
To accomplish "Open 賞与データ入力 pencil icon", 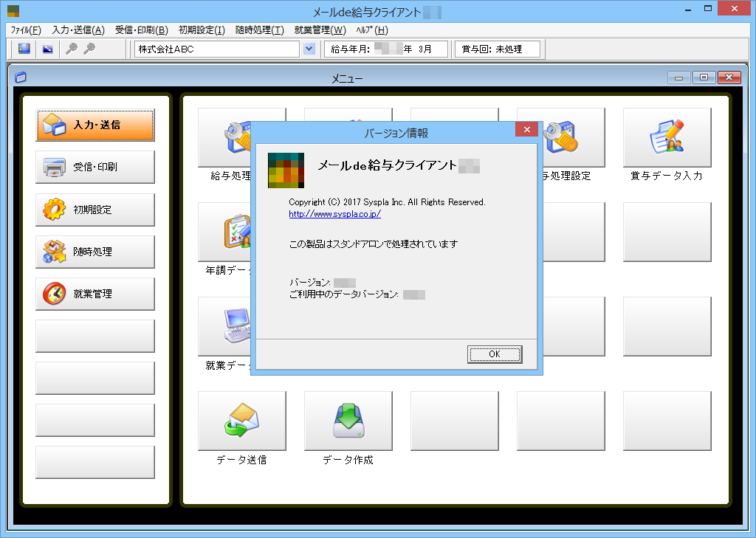I will (667, 137).
